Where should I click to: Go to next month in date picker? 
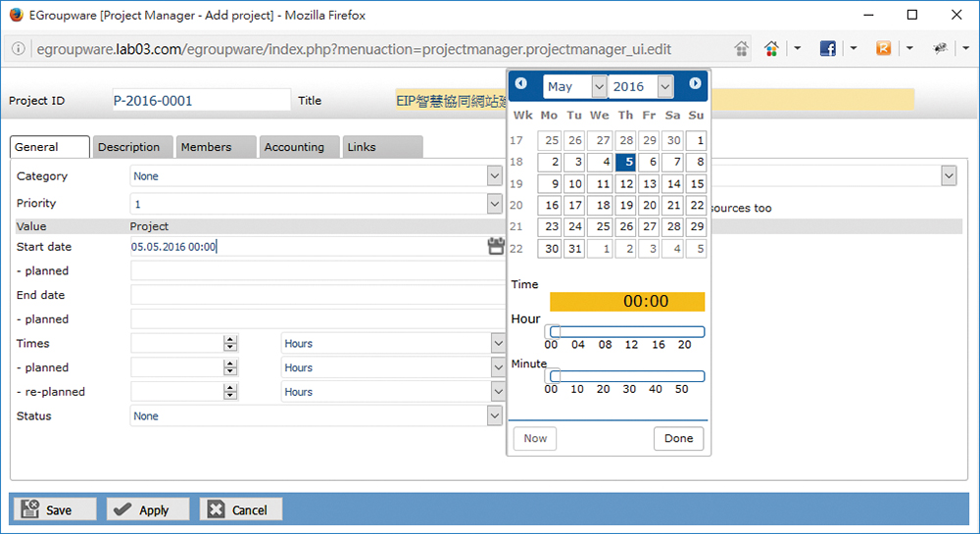695,84
